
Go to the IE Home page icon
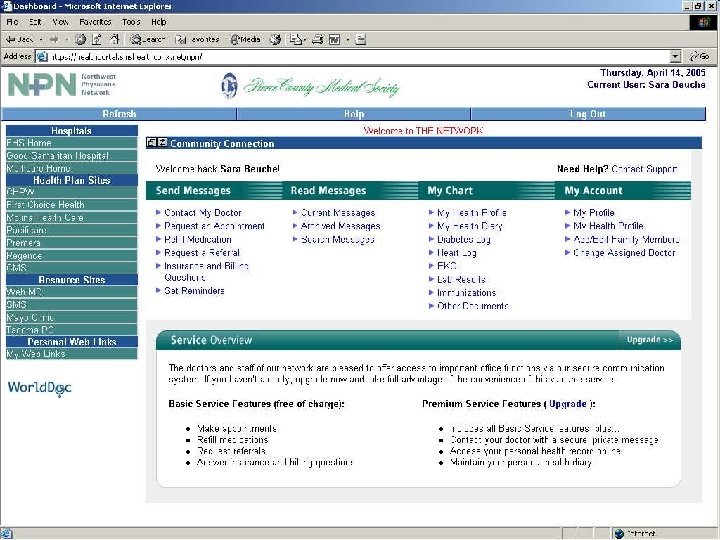tap(114, 40)
